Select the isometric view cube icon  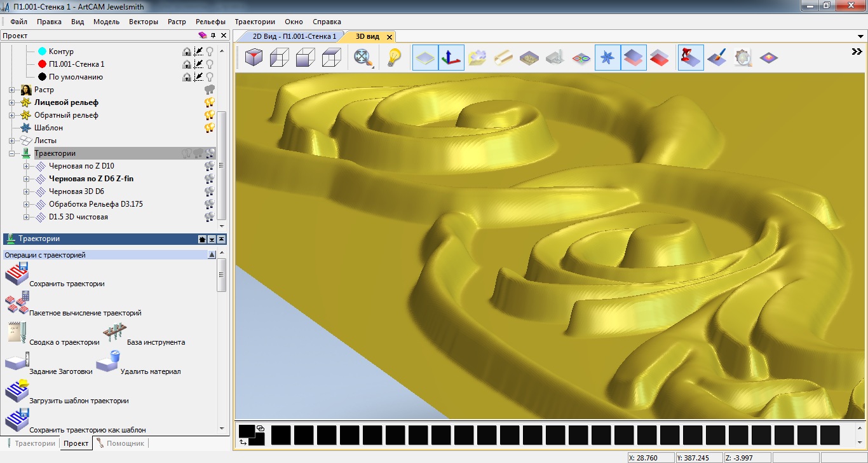(x=254, y=58)
